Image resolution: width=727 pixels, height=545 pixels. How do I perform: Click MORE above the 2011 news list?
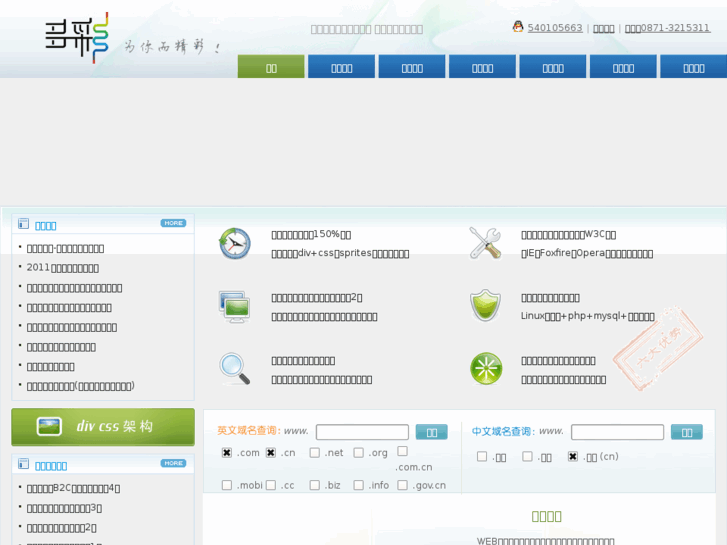coord(173,223)
